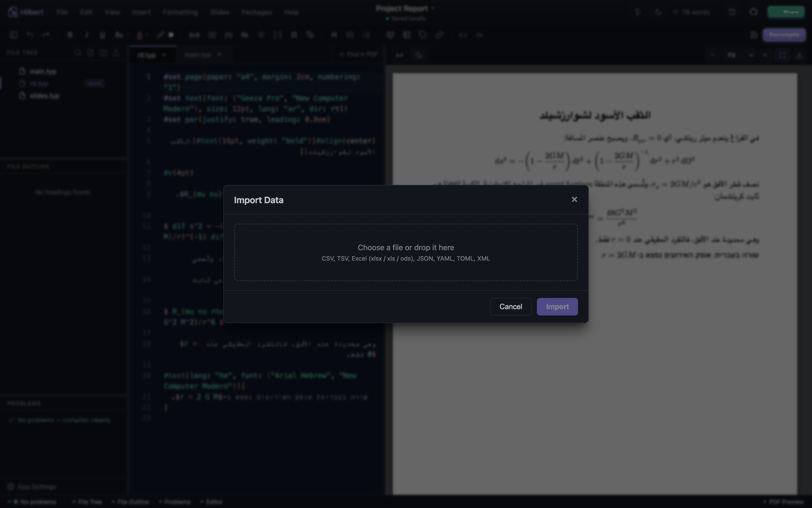The width and height of the screenshot is (812, 508).
Task: Open the GitHub icon
Action: [x=754, y=12]
